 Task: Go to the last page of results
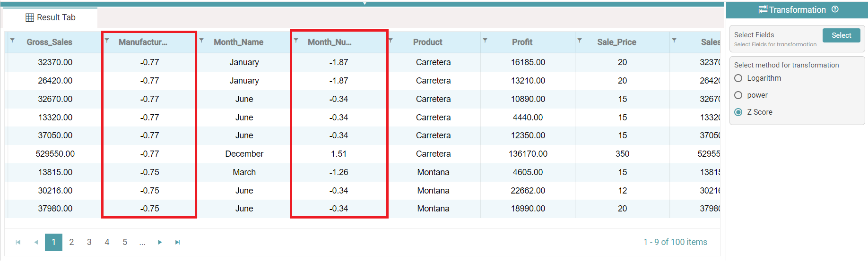(177, 242)
